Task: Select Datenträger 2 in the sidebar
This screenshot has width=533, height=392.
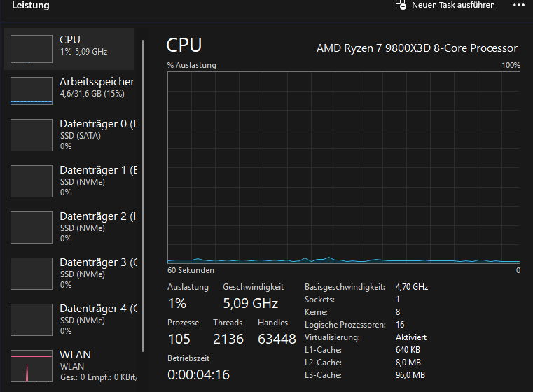Action: tap(69, 227)
